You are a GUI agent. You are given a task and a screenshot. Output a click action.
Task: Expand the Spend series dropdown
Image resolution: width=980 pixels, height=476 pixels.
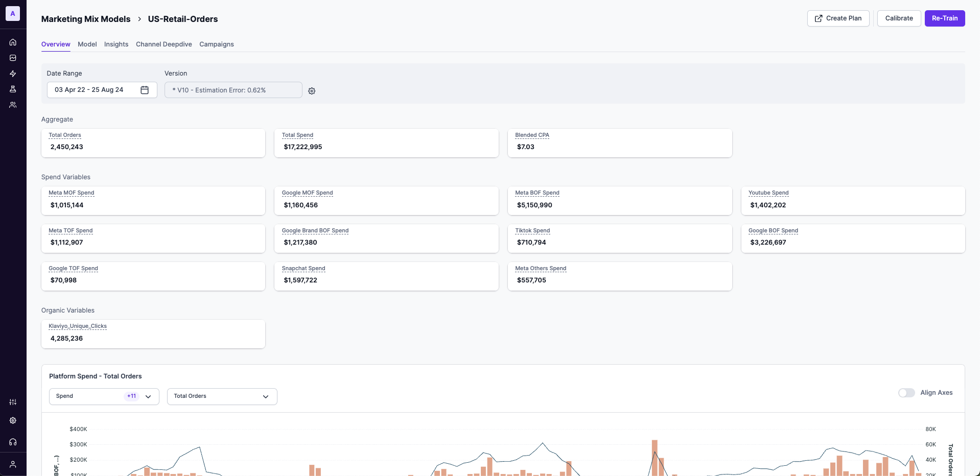point(104,396)
